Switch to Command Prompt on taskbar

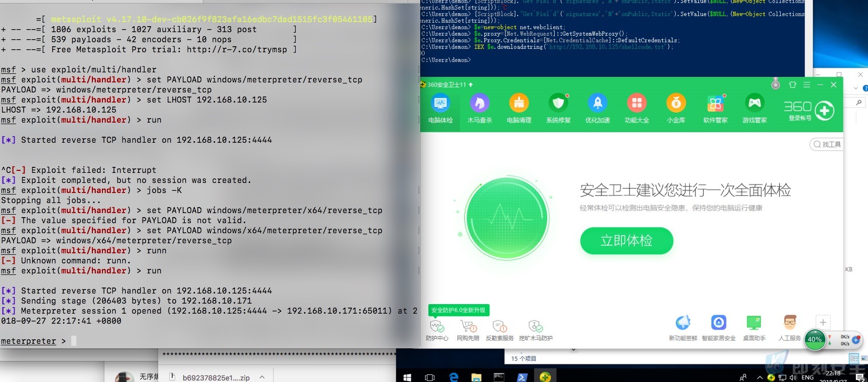pyautogui.click(x=499, y=377)
